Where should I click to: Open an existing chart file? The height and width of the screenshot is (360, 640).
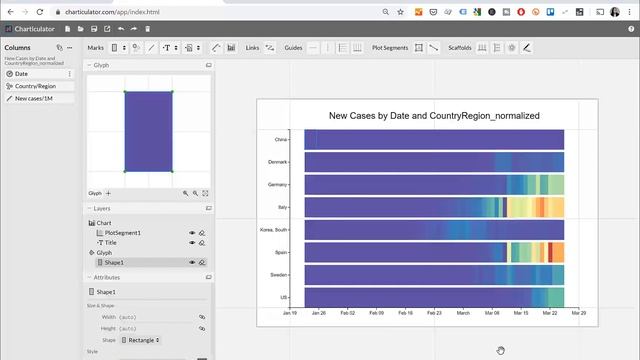point(80,29)
